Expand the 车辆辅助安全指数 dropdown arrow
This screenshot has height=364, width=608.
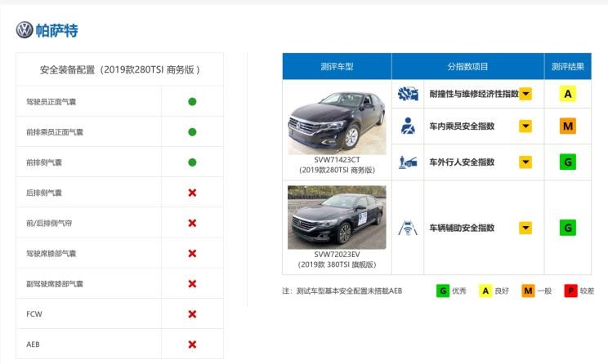click(x=525, y=228)
